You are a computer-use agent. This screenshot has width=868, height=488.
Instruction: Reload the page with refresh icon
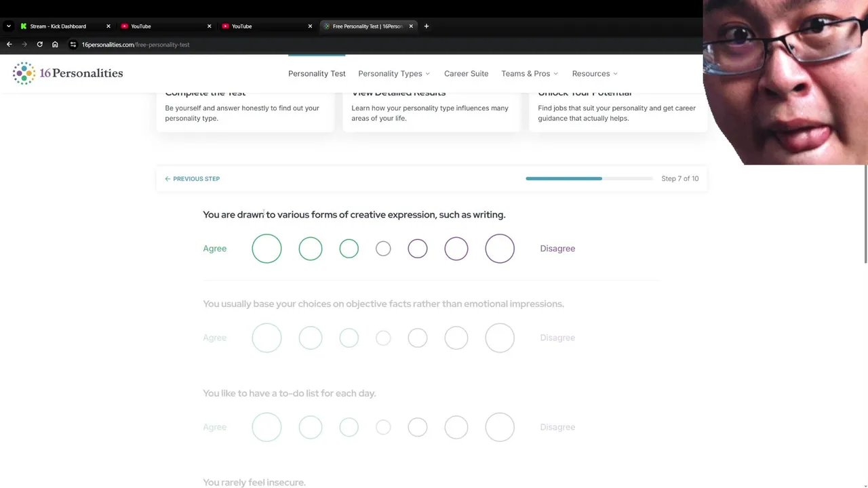(40, 45)
